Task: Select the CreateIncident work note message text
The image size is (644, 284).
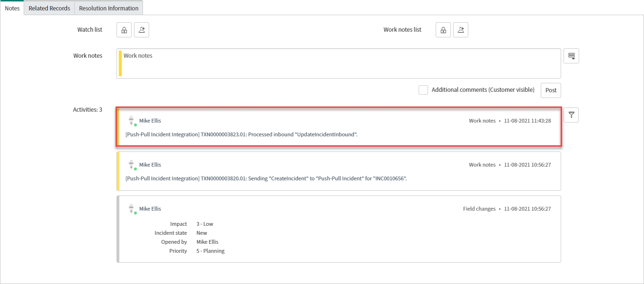Action: (266, 178)
